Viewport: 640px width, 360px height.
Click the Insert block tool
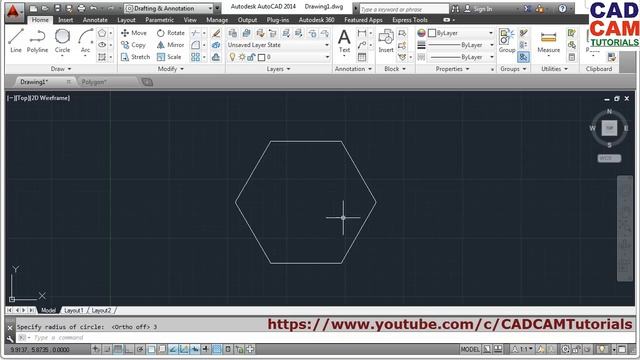click(386, 41)
